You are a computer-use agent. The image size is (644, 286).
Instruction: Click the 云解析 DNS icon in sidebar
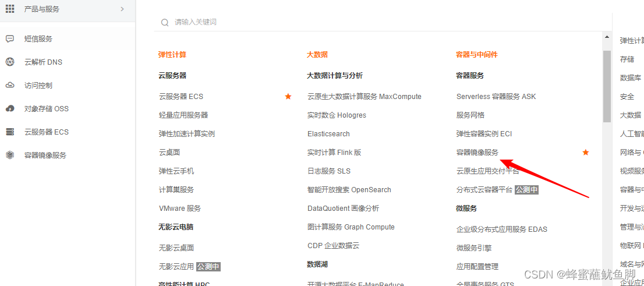9,62
